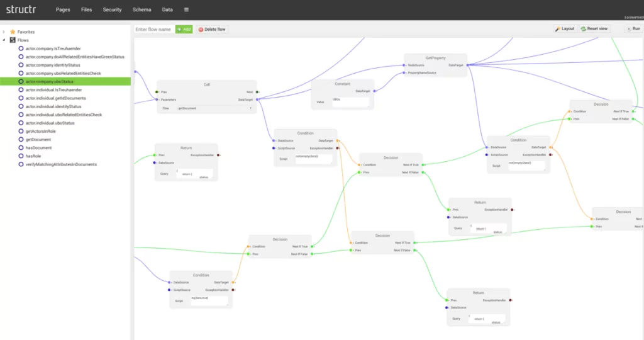
Task: Open the Files menu
Action: point(86,9)
